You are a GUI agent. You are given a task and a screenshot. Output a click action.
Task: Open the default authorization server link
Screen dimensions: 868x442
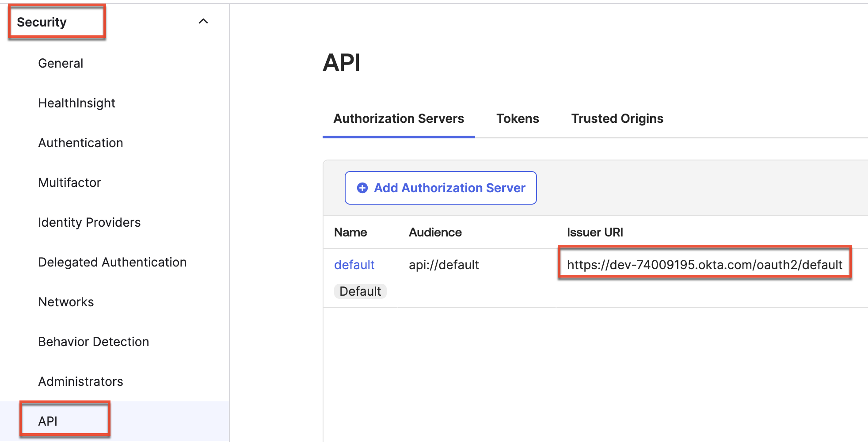click(x=354, y=264)
